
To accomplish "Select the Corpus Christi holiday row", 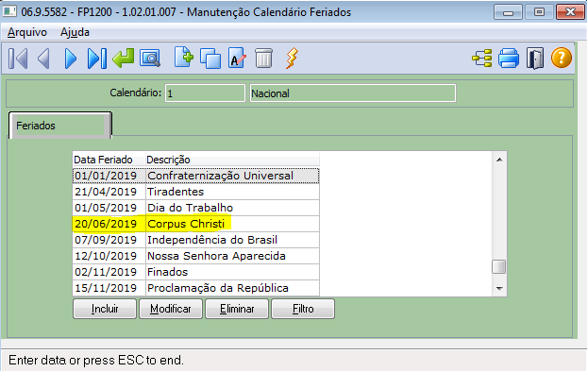I will (195, 224).
